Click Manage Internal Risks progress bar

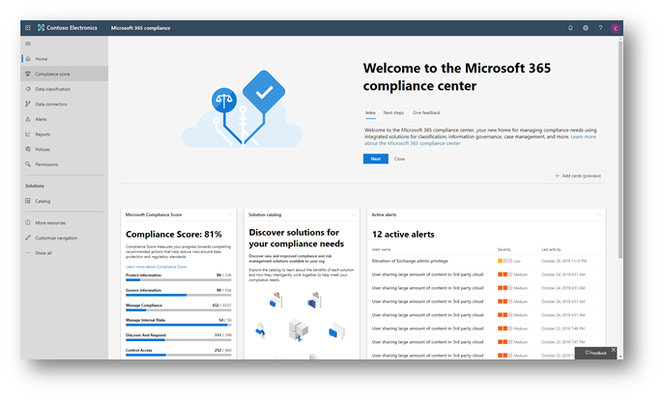tap(179, 325)
